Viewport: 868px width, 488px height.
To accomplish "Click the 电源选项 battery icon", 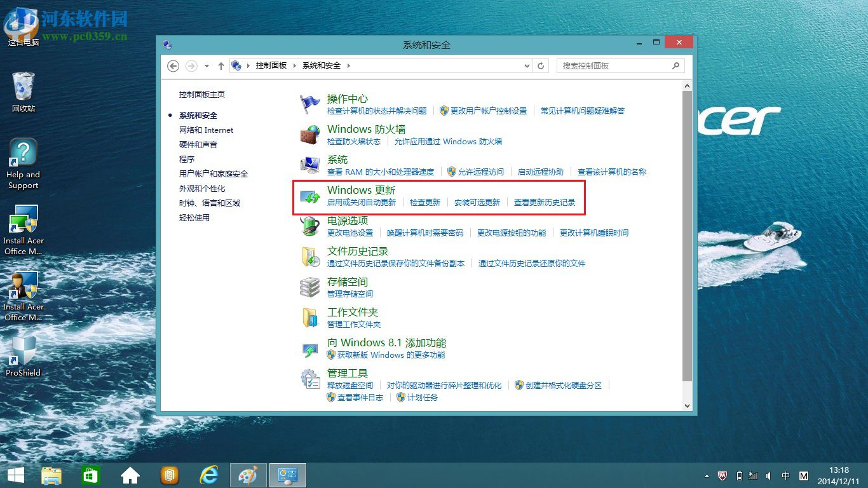I will [309, 226].
